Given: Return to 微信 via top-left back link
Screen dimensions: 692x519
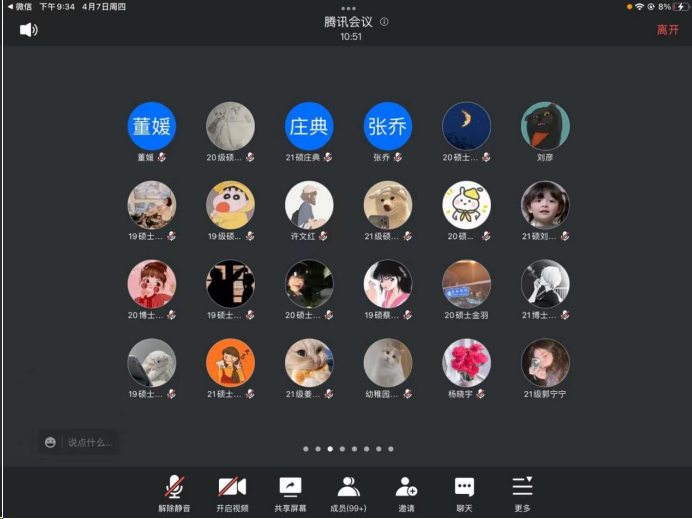Looking at the screenshot, I should (18, 6).
